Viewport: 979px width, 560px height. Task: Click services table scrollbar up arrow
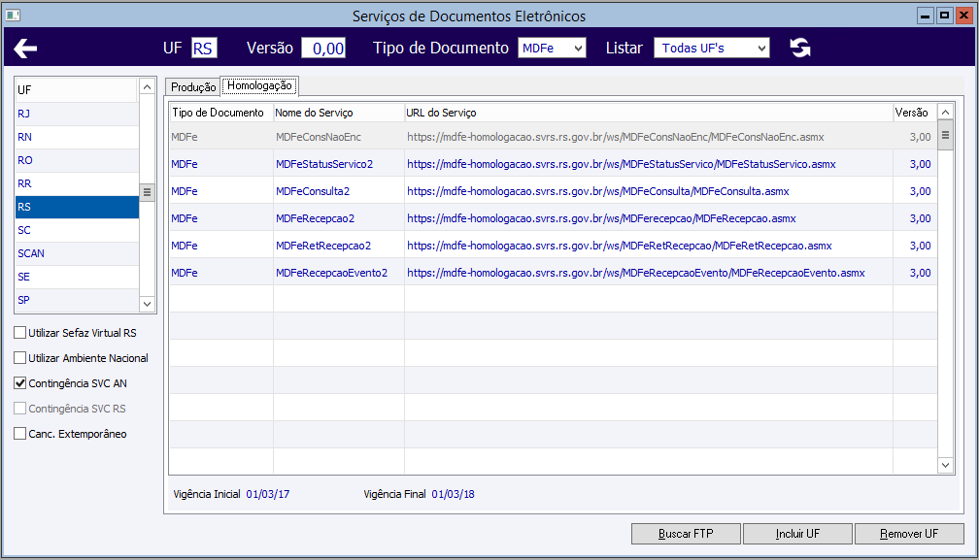945,113
